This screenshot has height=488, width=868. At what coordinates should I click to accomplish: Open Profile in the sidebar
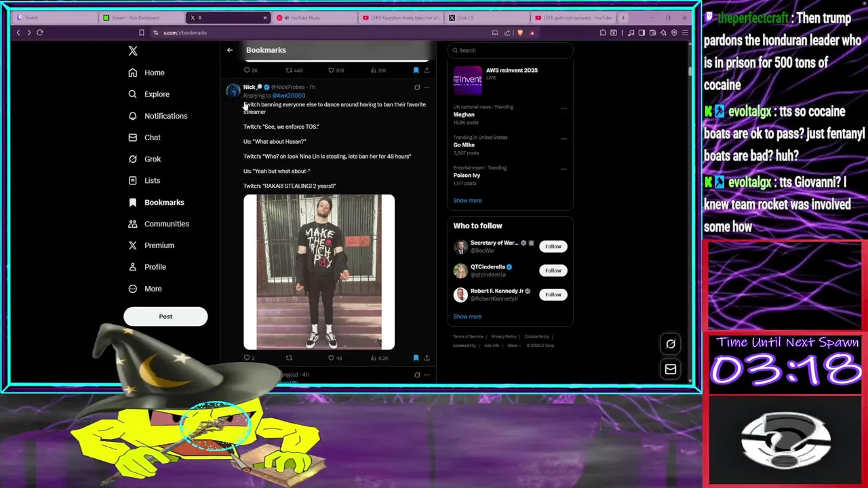point(147,267)
